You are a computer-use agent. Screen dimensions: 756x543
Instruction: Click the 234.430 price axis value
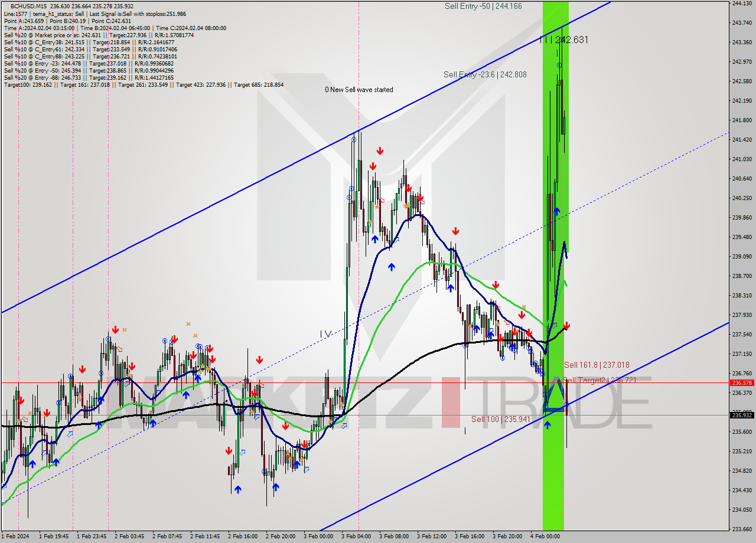pos(742,490)
